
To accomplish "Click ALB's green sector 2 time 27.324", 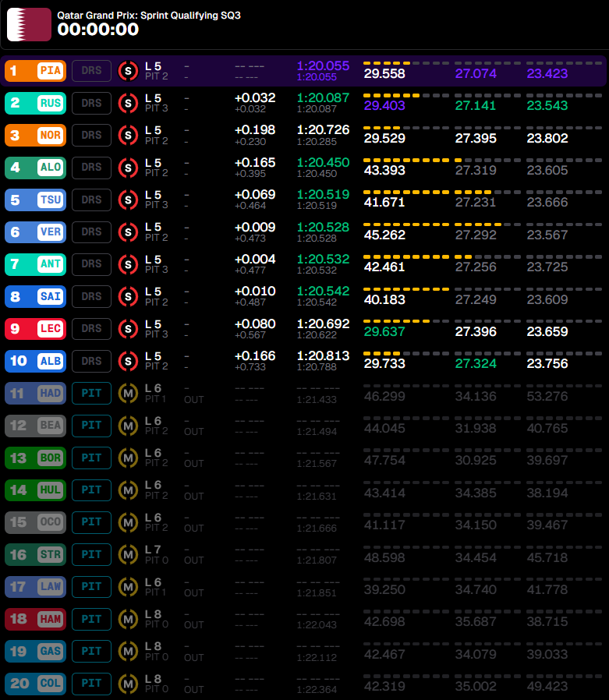I will click(476, 364).
